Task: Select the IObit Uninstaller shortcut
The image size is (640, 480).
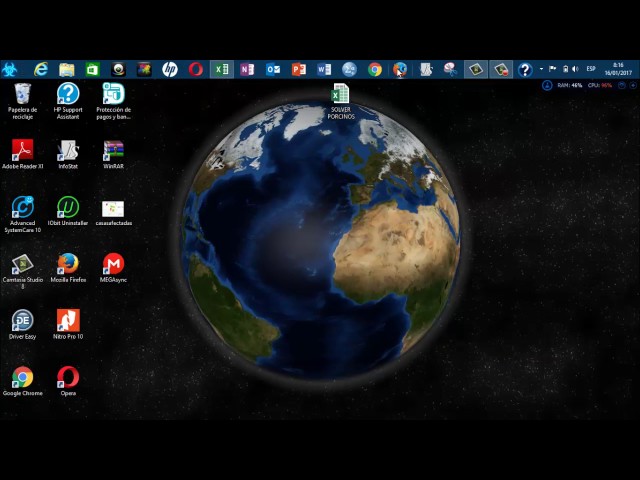Action: (68, 211)
